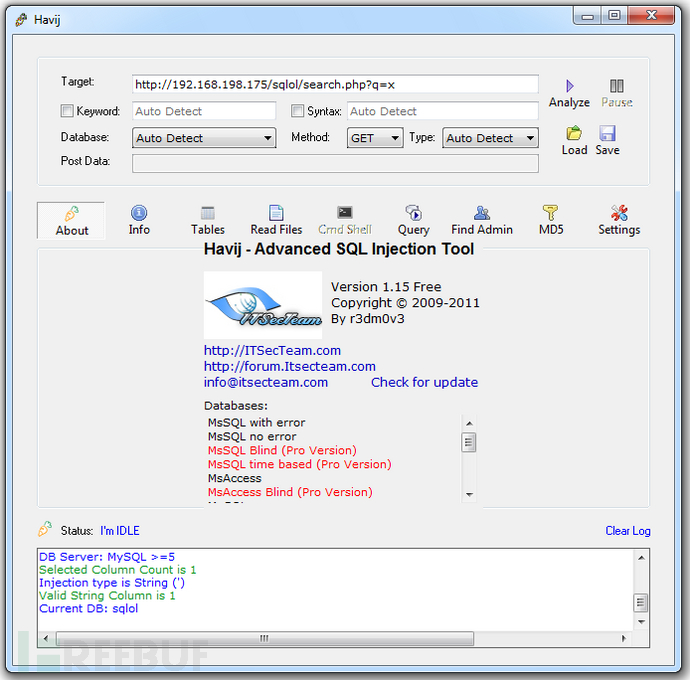Click the Havij title bar app icon
The width and height of the screenshot is (690, 680).
21,20
